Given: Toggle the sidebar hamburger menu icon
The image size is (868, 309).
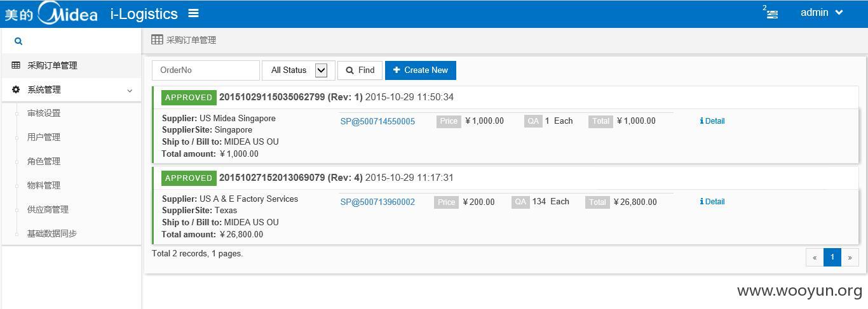Looking at the screenshot, I should 194,13.
